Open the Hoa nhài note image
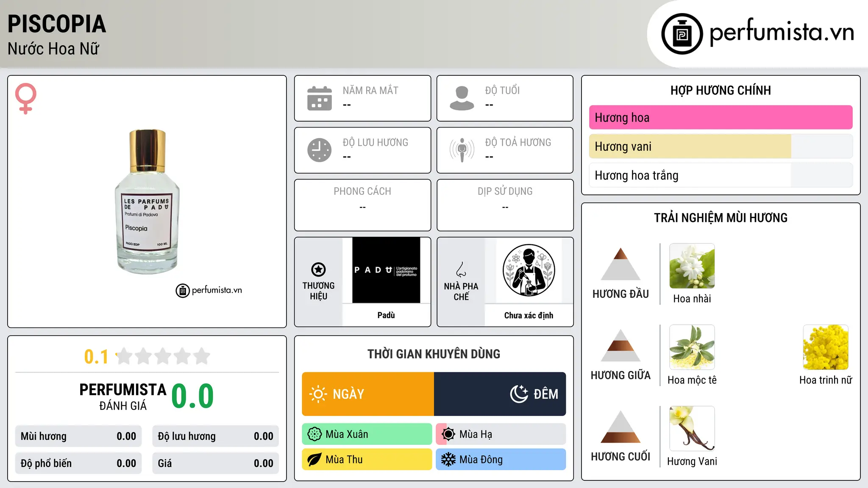 tap(692, 266)
